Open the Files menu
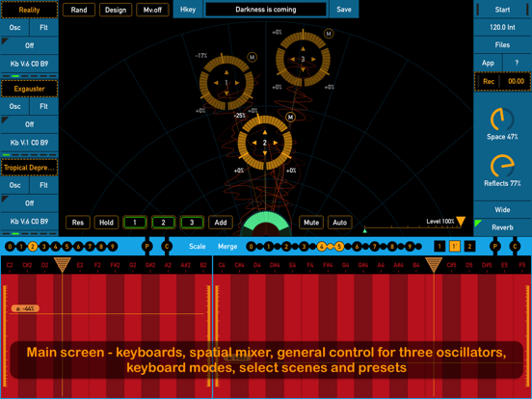This screenshot has width=532, height=399. 502,44
